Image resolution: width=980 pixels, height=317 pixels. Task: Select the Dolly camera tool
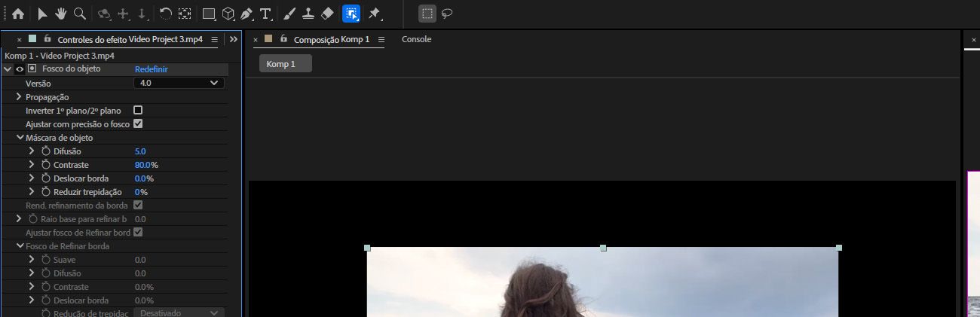142,14
